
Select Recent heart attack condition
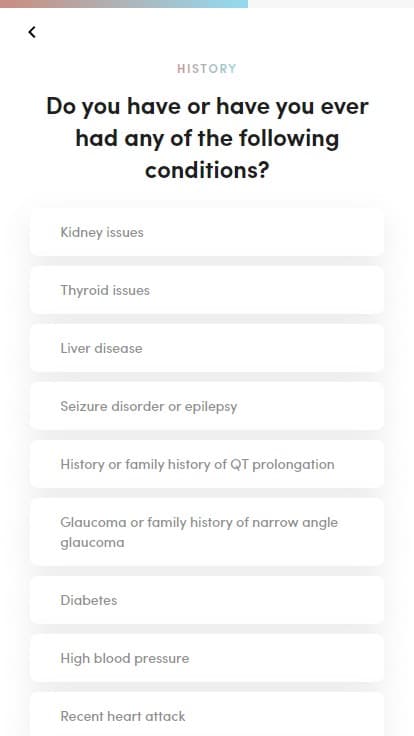point(207,714)
